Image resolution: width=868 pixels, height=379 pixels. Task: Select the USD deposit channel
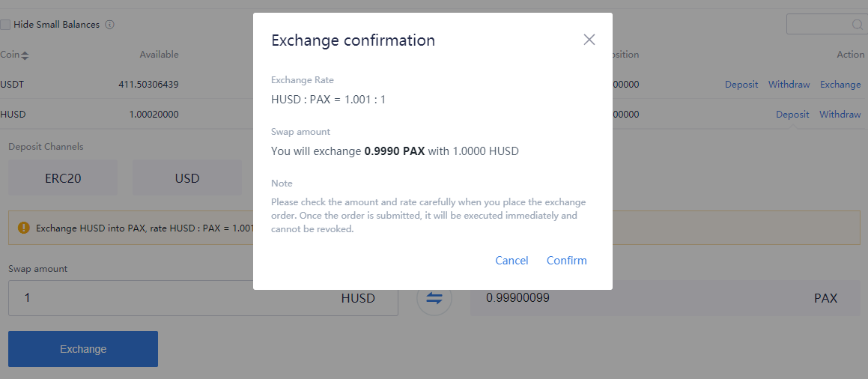point(187,178)
